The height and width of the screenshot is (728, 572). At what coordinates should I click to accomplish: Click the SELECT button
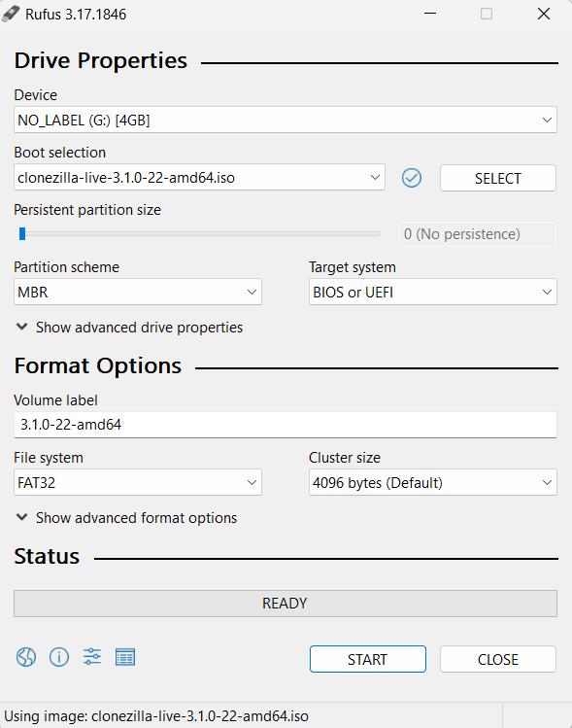(498, 178)
